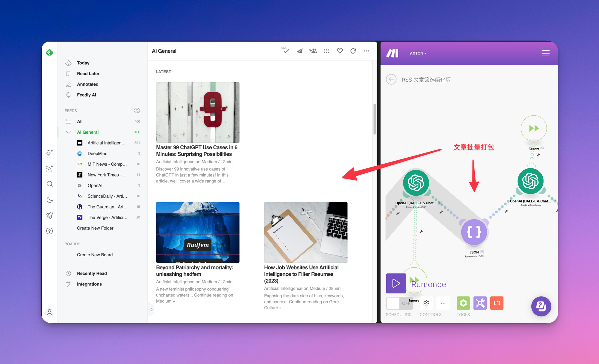Viewport: 599px width, 364px height.
Task: Click the green Tools gear icon
Action: click(x=463, y=303)
